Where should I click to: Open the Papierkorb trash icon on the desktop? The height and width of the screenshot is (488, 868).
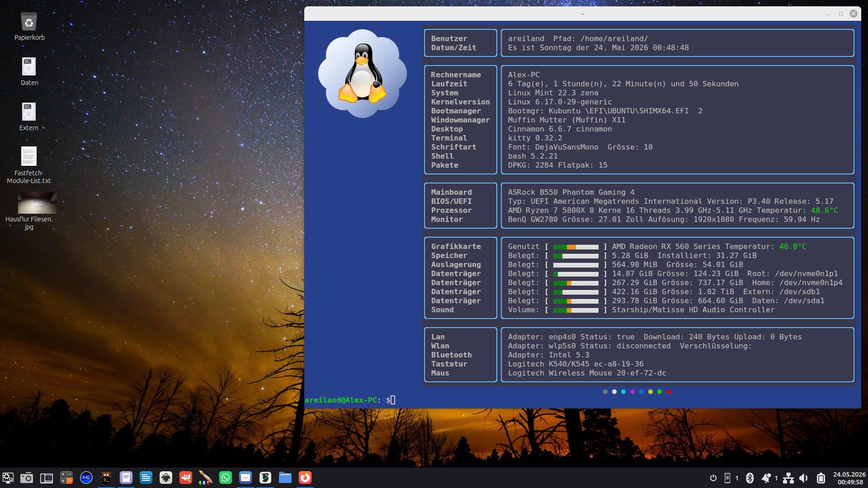coord(29,22)
